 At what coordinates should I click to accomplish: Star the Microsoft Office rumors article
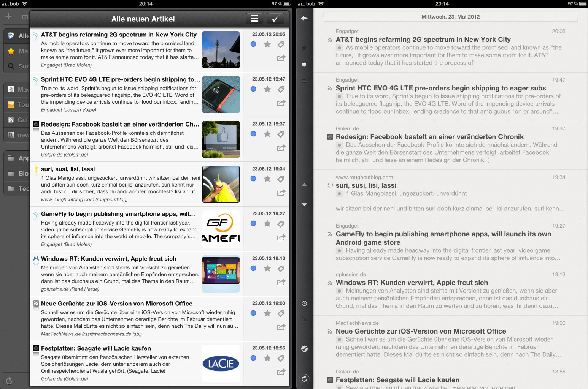[267, 313]
